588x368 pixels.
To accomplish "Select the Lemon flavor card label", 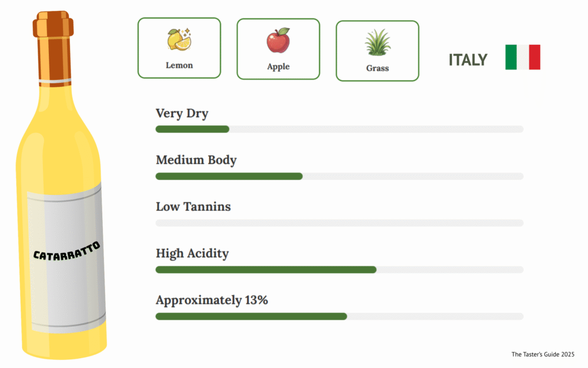I will click(x=179, y=66).
